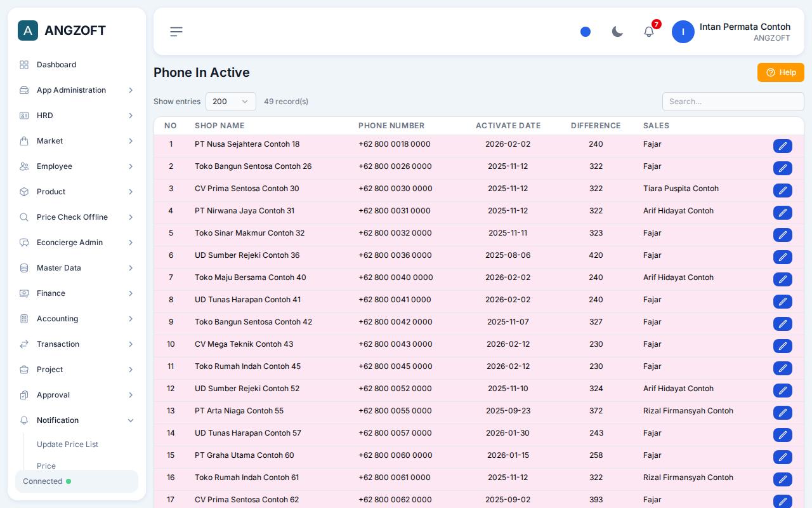812x508 pixels.
Task: Edit the UD Sumber Rejeki Contoh 36 row
Action: coord(783,257)
